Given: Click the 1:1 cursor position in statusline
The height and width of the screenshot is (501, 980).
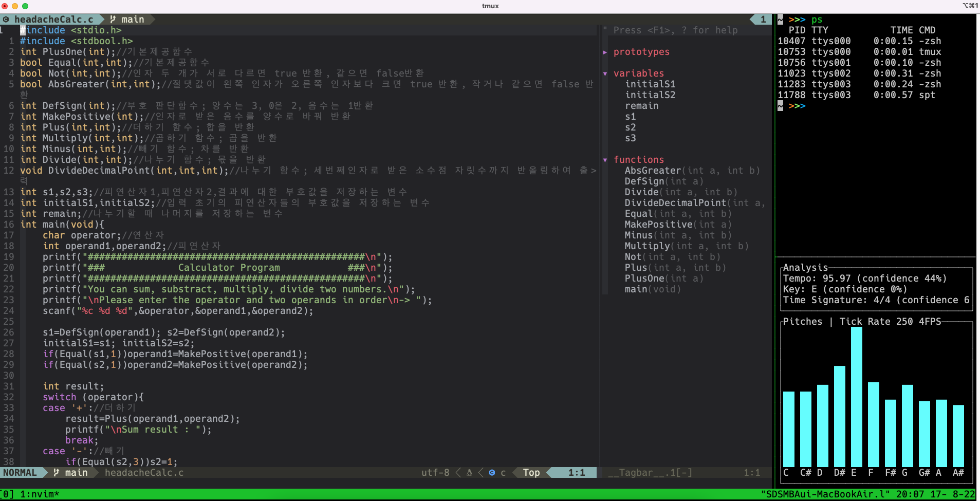Looking at the screenshot, I should point(577,473).
